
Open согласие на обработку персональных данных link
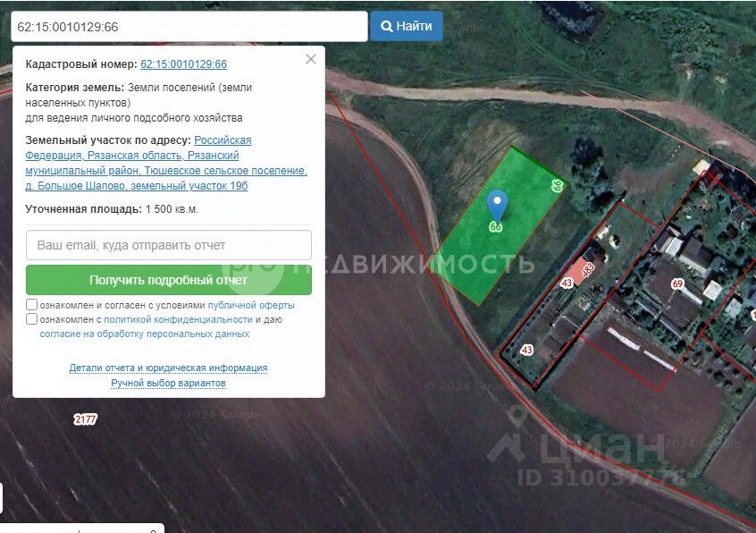coord(144,334)
